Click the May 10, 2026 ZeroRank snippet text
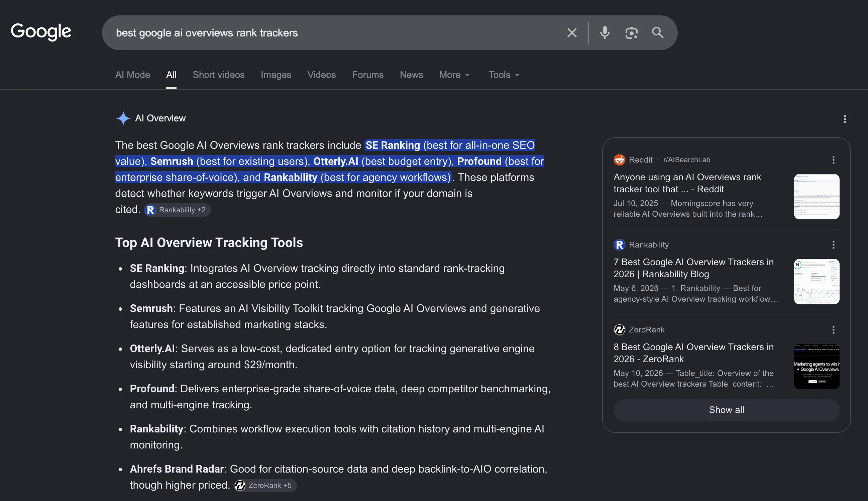Image resolution: width=868 pixels, height=501 pixels. coord(694,379)
